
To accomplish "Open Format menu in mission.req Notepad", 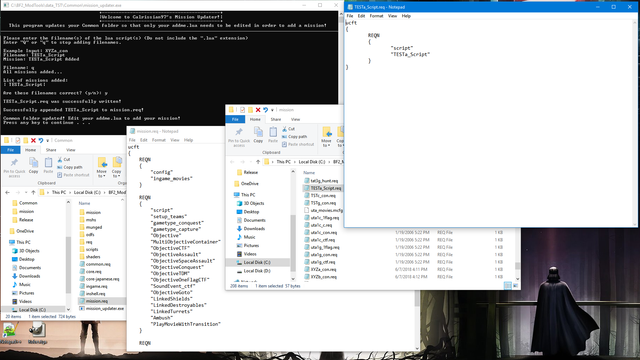I will tap(159, 140).
